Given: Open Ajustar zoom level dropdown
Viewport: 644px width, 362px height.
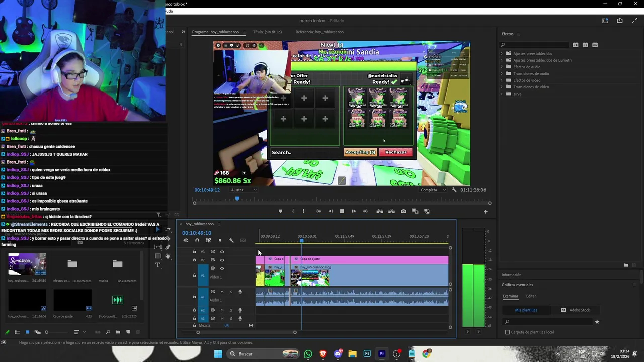Looking at the screenshot, I should (244, 190).
